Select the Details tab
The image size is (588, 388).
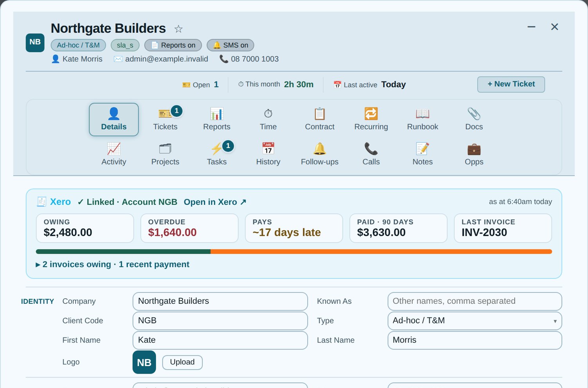(114, 119)
